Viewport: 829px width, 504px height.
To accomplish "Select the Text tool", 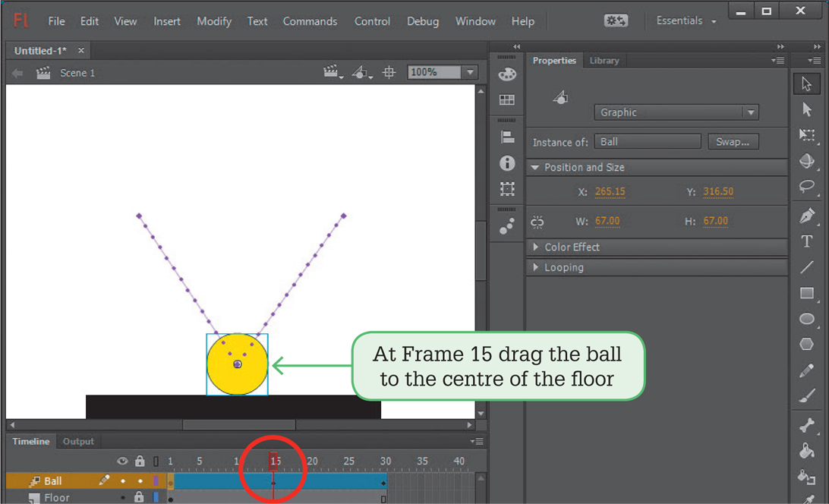I will pos(806,241).
